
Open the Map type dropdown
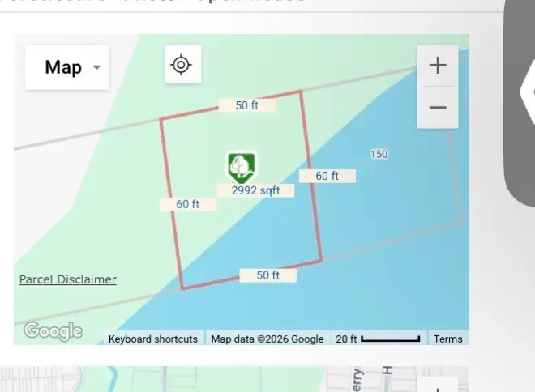coord(66,67)
